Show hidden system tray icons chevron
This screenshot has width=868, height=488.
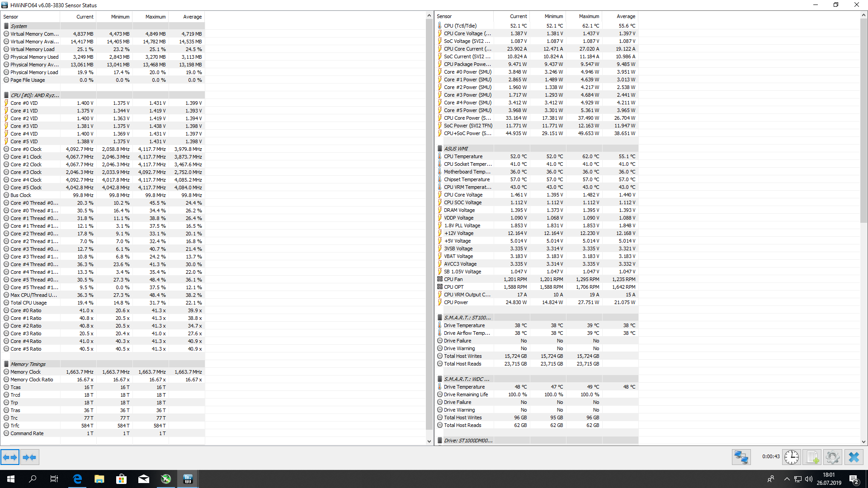coord(787,479)
